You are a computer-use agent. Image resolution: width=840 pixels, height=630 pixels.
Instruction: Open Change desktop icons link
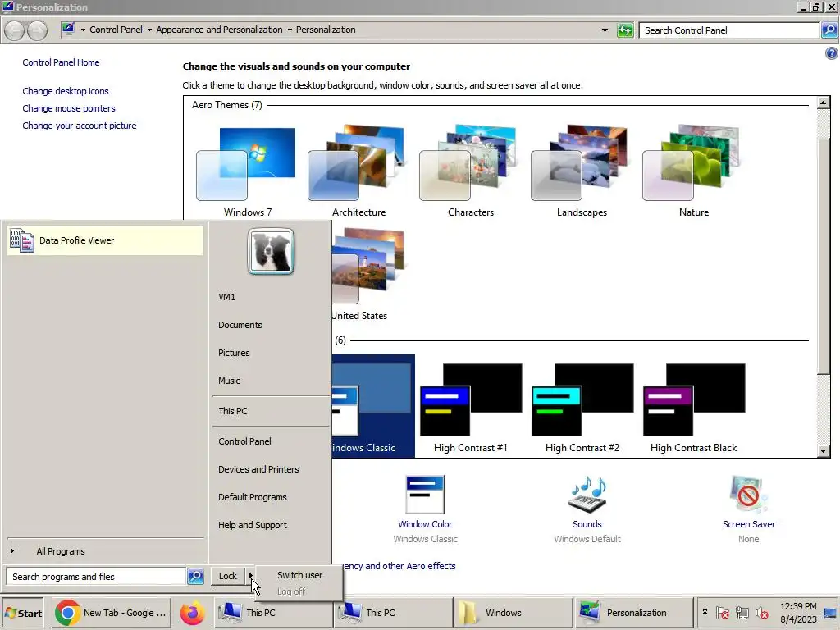tap(66, 91)
